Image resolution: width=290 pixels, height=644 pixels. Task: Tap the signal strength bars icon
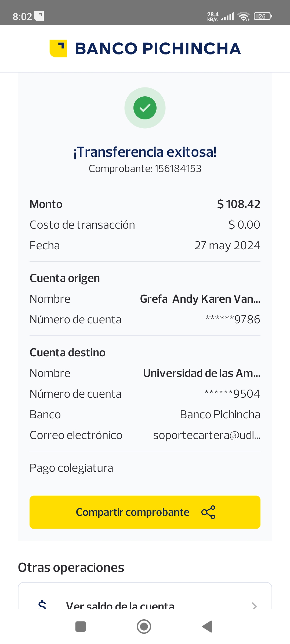point(227,17)
